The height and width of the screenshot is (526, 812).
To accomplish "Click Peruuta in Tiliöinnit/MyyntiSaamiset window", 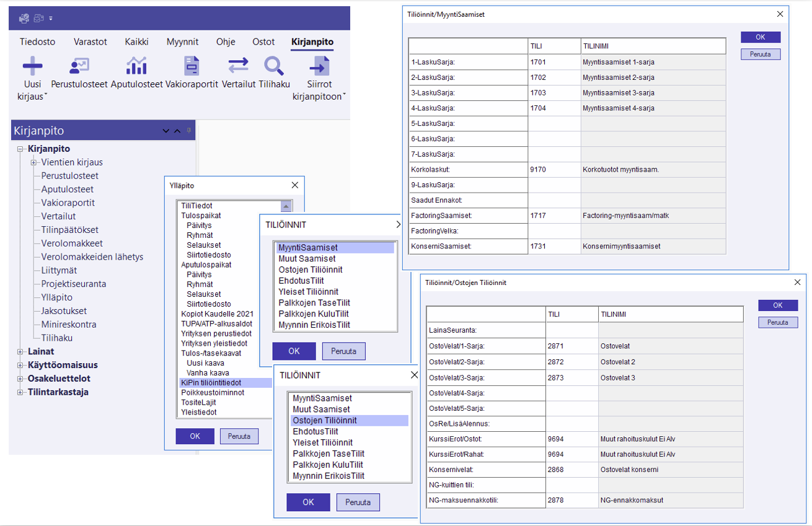I will pos(760,54).
